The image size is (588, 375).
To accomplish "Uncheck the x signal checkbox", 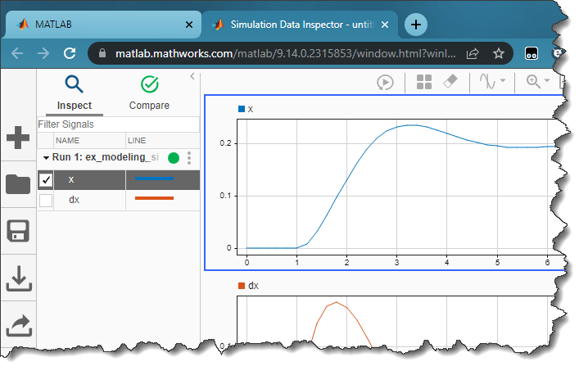I will [46, 179].
